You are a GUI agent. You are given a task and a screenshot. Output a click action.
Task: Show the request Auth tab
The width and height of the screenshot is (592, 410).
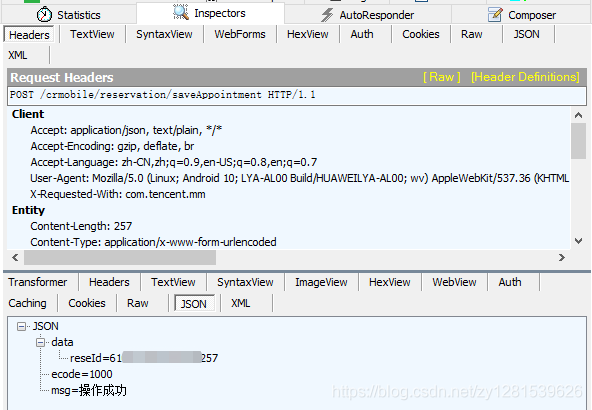click(x=362, y=34)
